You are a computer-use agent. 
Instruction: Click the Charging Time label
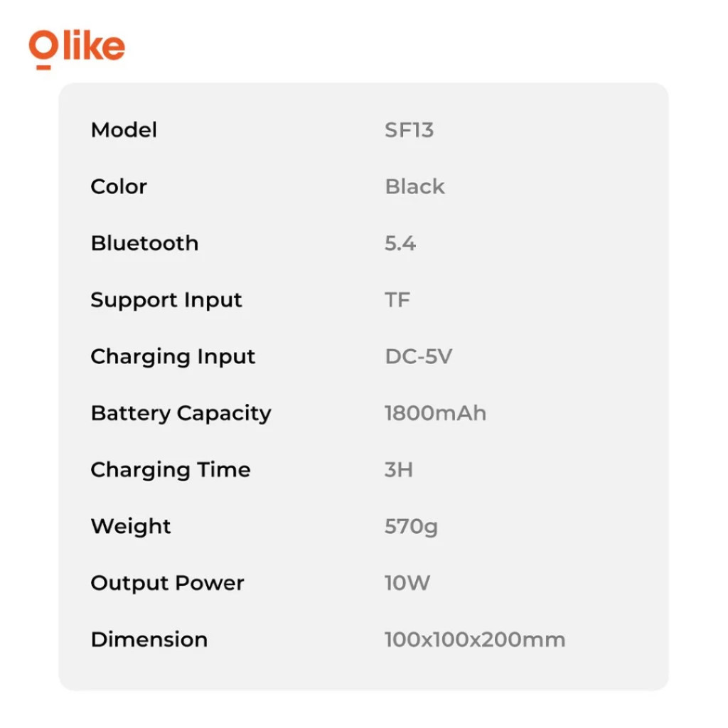[171, 470]
